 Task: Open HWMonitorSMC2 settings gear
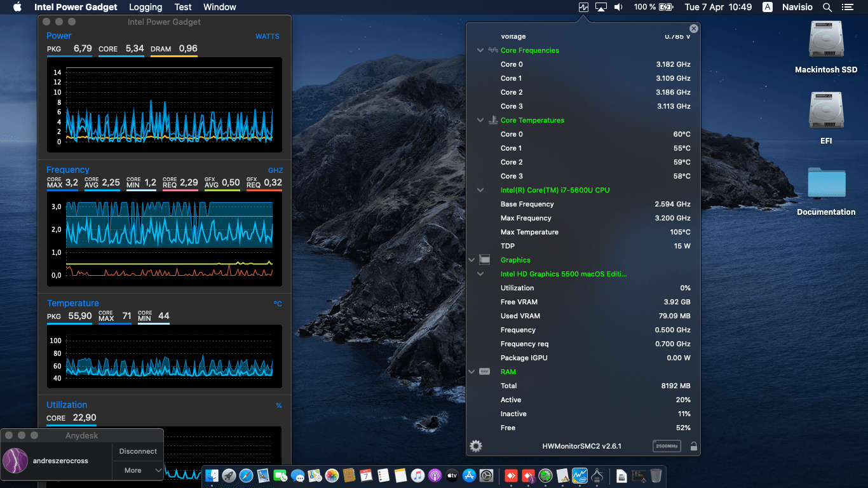[475, 446]
